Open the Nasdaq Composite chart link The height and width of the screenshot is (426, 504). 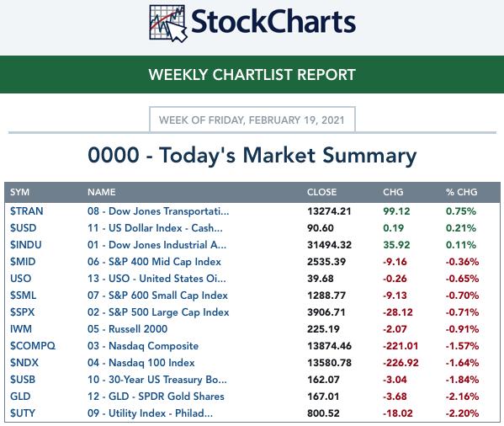(143, 346)
